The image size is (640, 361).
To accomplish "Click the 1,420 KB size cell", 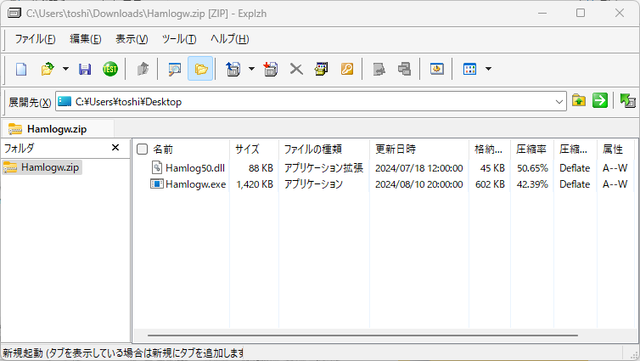I will (255, 185).
